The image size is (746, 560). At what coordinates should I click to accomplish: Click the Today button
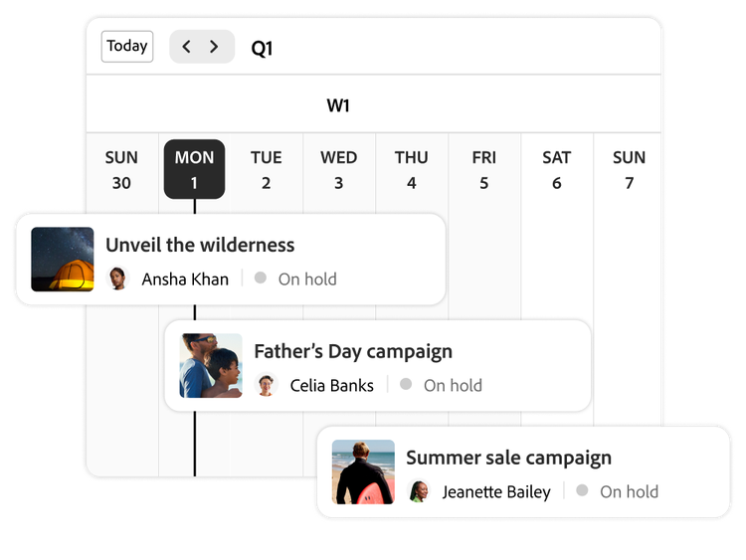pyautogui.click(x=127, y=46)
